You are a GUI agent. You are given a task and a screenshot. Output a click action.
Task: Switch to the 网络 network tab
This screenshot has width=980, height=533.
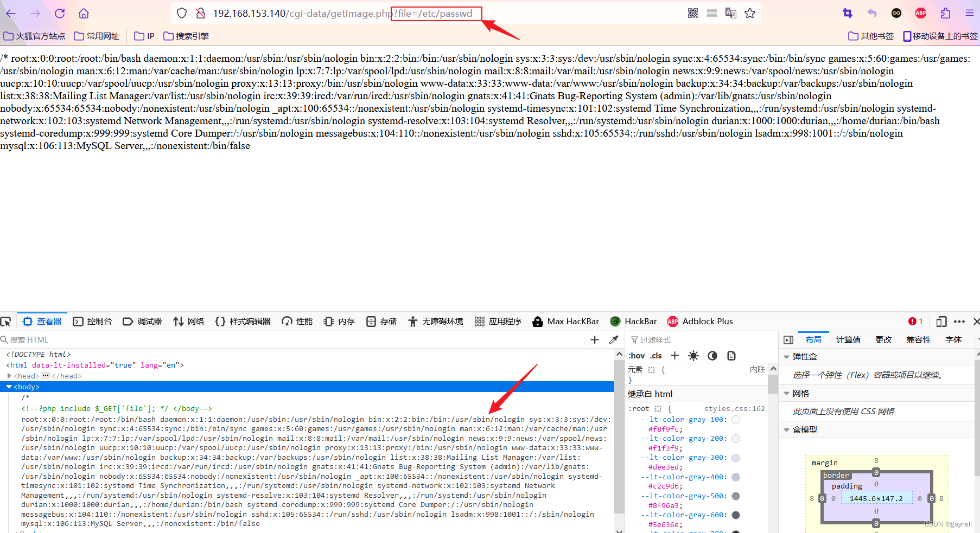pos(188,322)
